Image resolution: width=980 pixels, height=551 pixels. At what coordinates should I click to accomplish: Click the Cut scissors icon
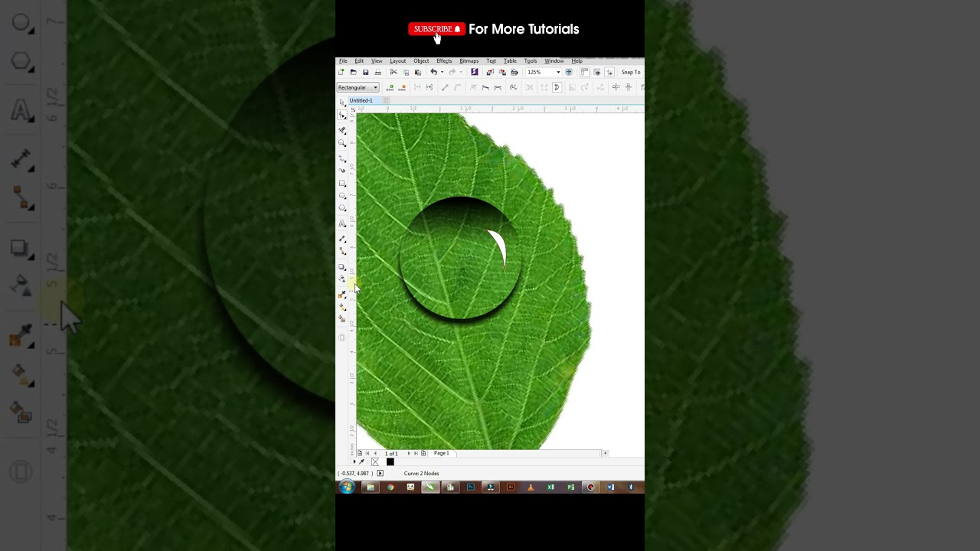(x=394, y=72)
